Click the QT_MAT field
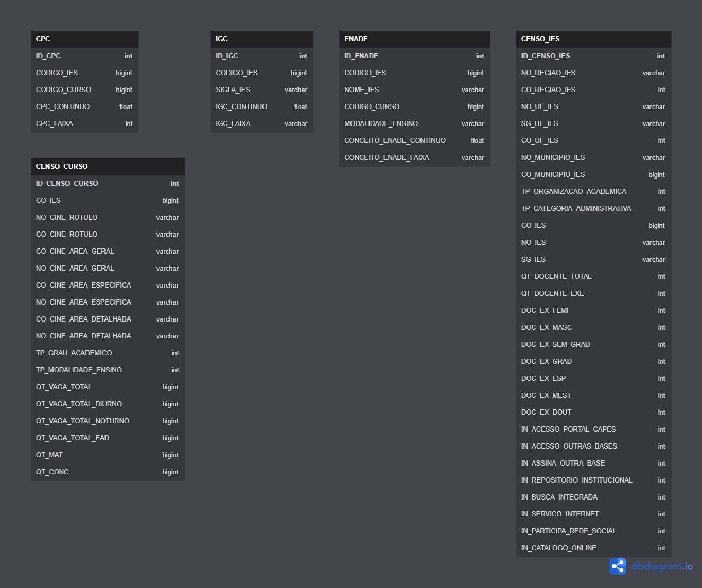 click(x=108, y=455)
